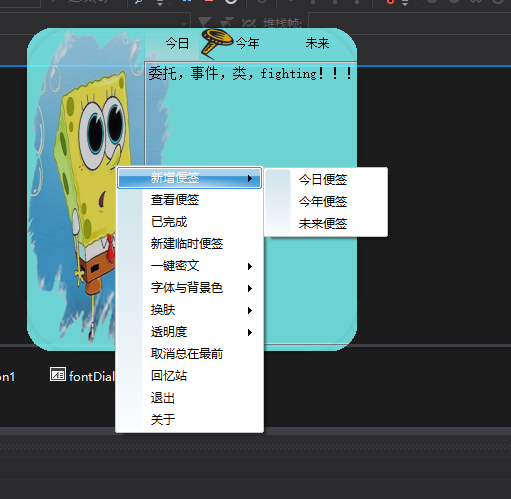Expand arrow beside 字体与背景色
This screenshot has width=511, height=499.
tap(250, 288)
